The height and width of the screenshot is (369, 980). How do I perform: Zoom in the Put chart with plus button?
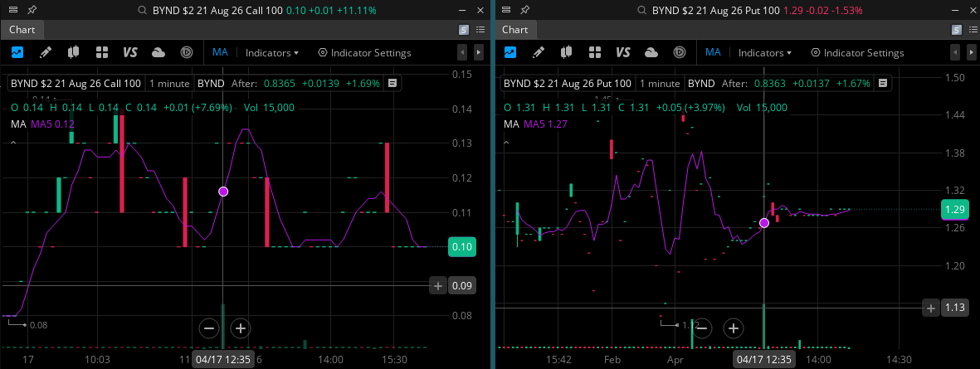click(x=734, y=328)
